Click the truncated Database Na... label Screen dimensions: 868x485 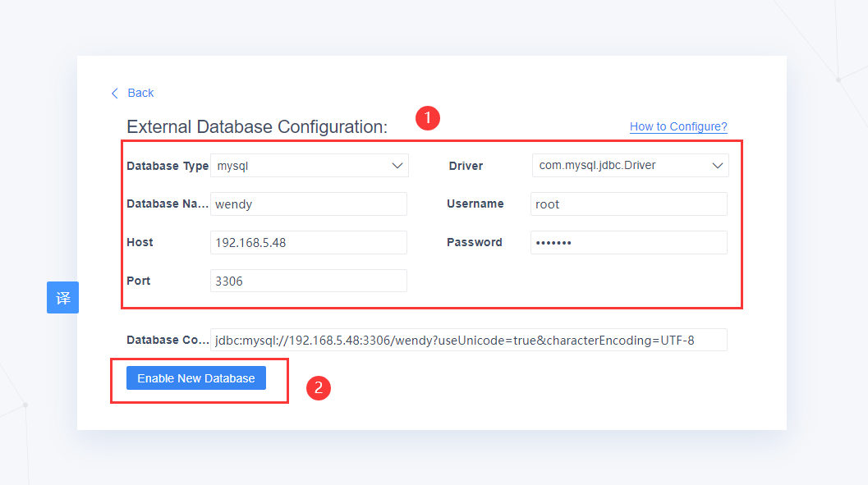point(168,204)
